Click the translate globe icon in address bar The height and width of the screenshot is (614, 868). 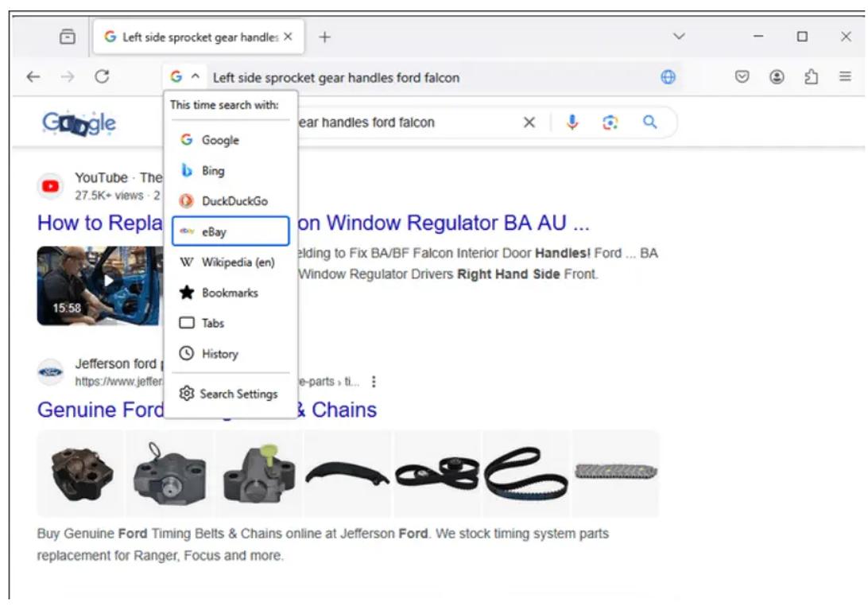tap(668, 77)
